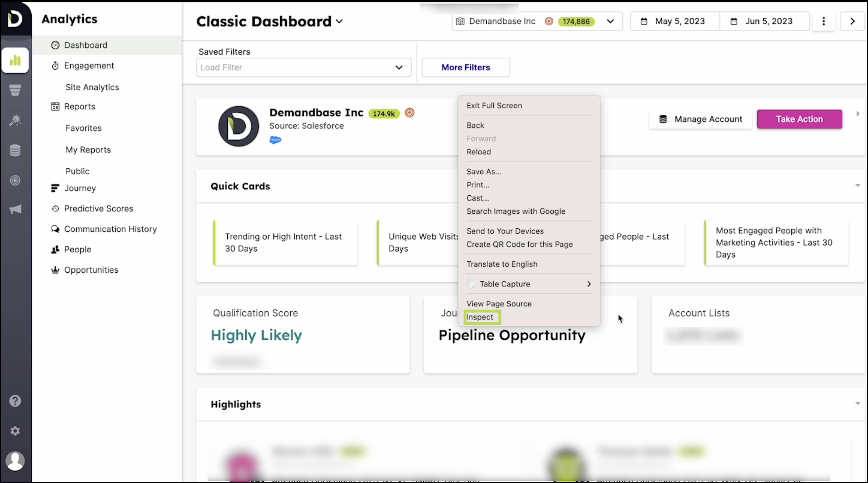Open the Load Filter saved filters dropdown
Screen dimensions: 868x483
[303, 67]
